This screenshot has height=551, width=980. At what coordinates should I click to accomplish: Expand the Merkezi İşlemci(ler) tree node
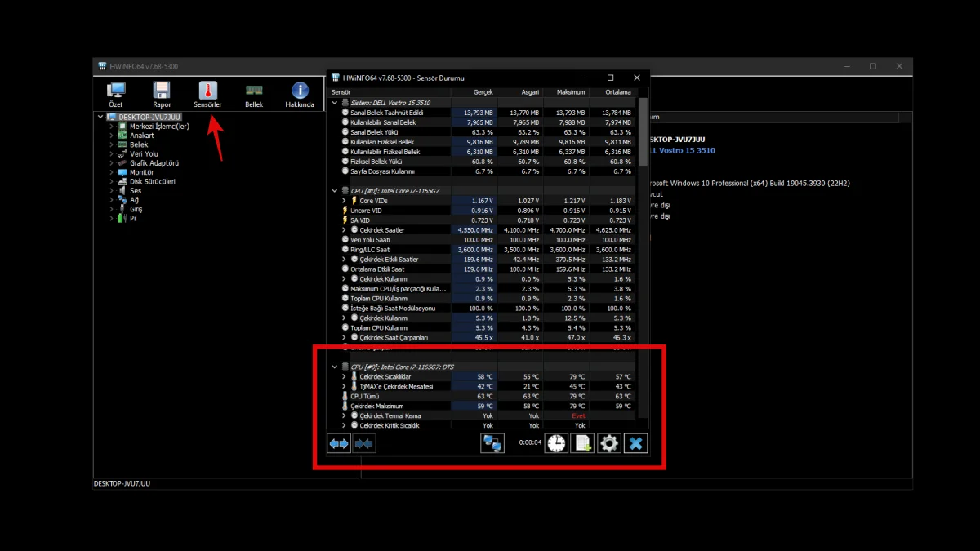click(x=111, y=127)
